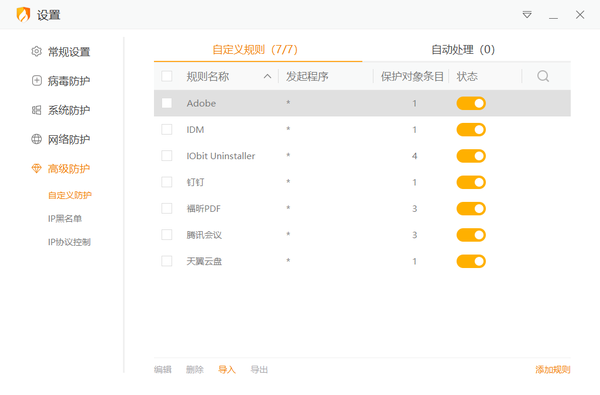Select the 自定义防护 sub-item
The image size is (600, 395).
point(70,195)
